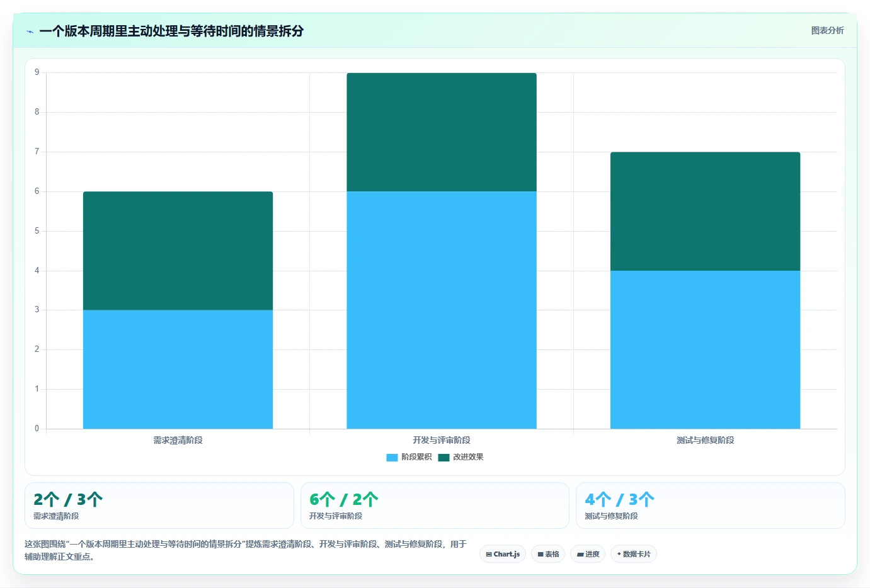Click the 测试与修复阶段 x-axis label
This screenshot has width=870, height=588.
pos(705,440)
